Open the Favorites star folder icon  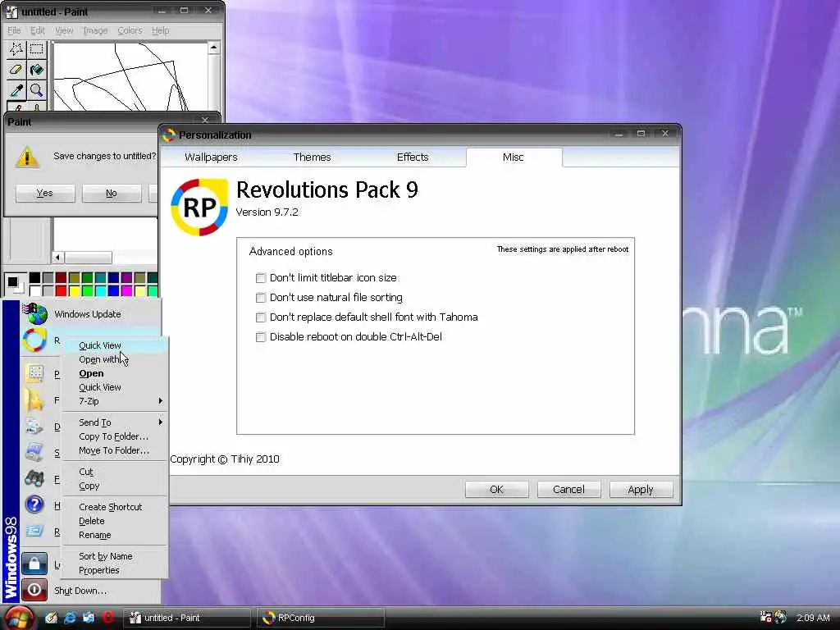[x=34, y=400]
